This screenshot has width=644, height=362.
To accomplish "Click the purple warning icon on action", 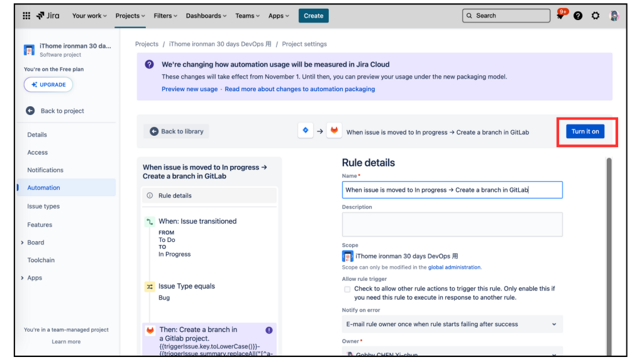I will 269,330.
